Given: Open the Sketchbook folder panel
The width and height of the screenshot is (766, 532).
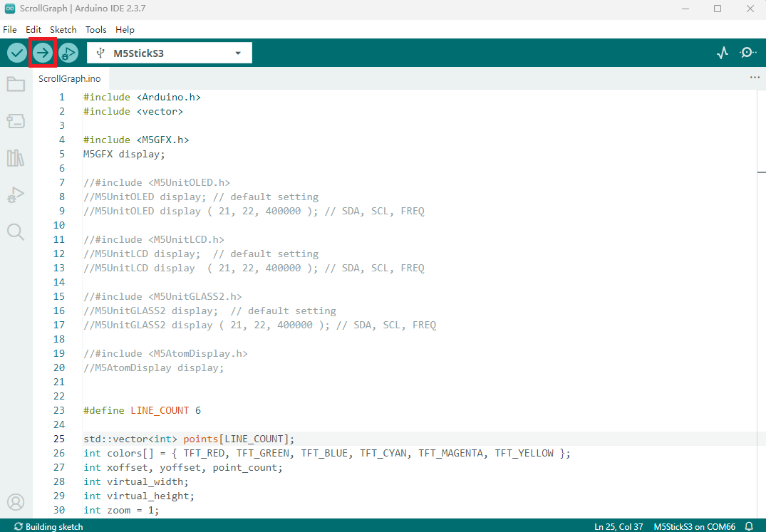Looking at the screenshot, I should coord(16,85).
